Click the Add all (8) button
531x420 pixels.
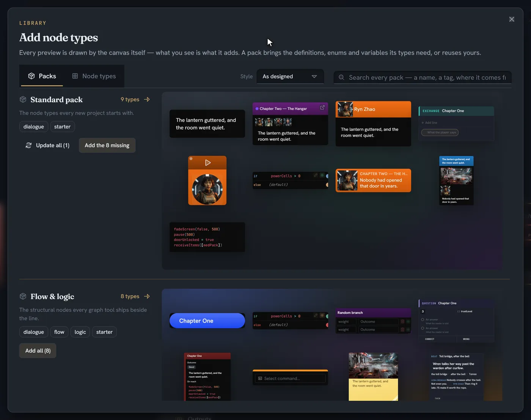point(38,351)
